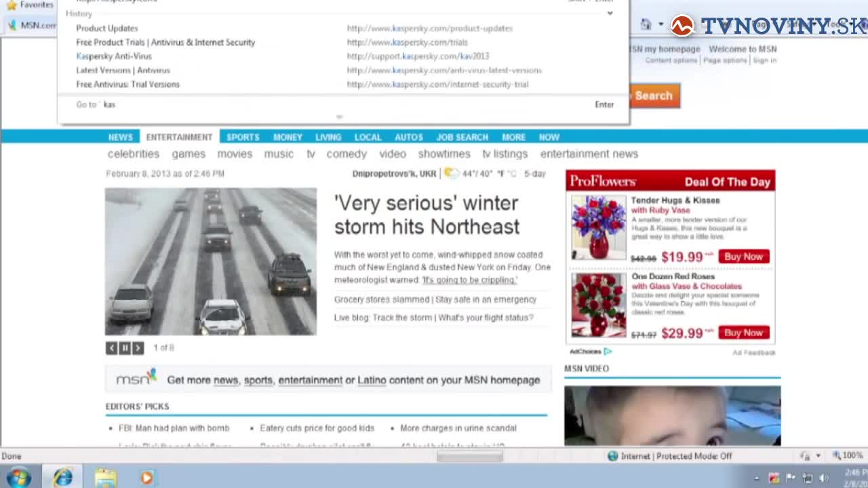Open the Favorites star button
Viewport: 868px width, 488px height.
(x=29, y=5)
